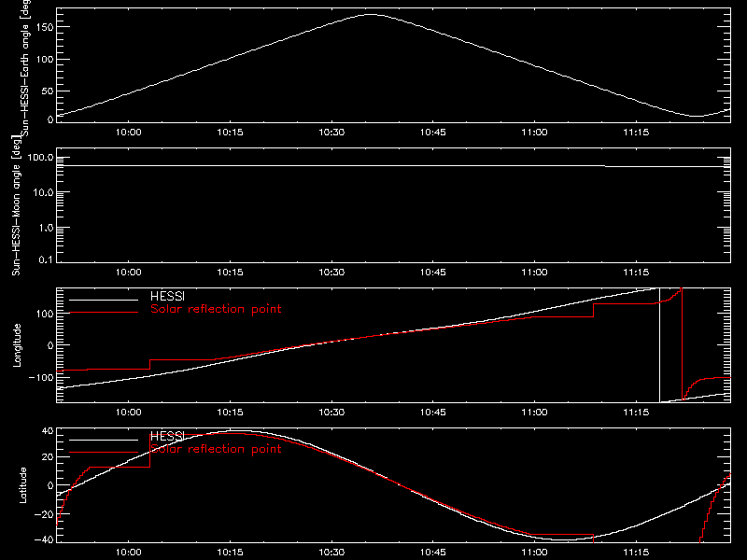Viewport: 747px width, 560px height.
Task: Click the 10:30 tick label under top plot
Action: (x=331, y=133)
